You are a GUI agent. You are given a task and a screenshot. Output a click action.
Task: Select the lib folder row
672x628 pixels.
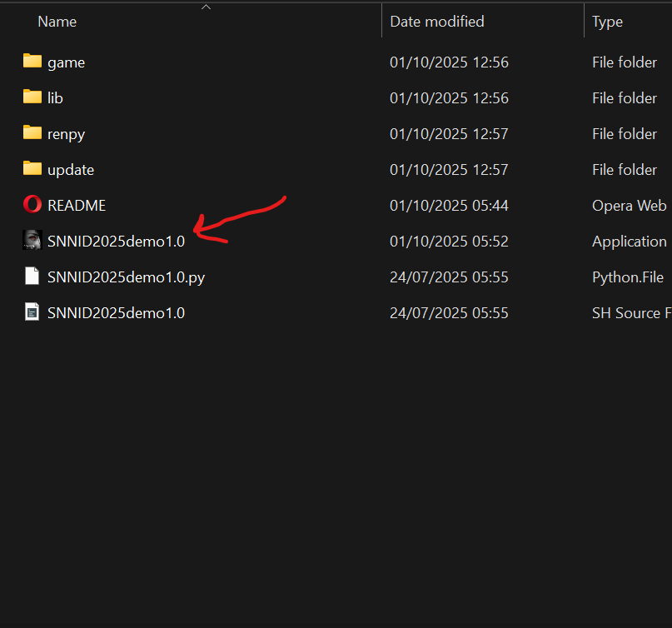click(54, 97)
